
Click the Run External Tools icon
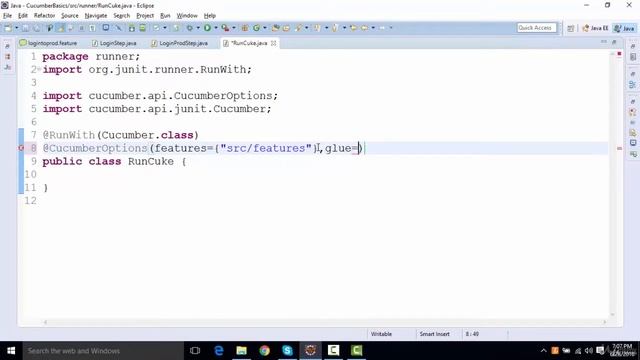pos(225,28)
